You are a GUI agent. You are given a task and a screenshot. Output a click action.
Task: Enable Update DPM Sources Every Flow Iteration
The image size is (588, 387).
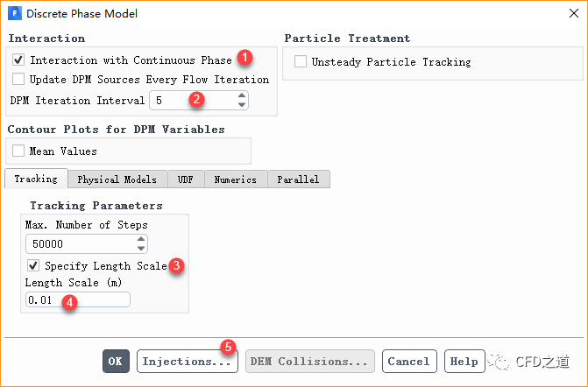click(19, 79)
